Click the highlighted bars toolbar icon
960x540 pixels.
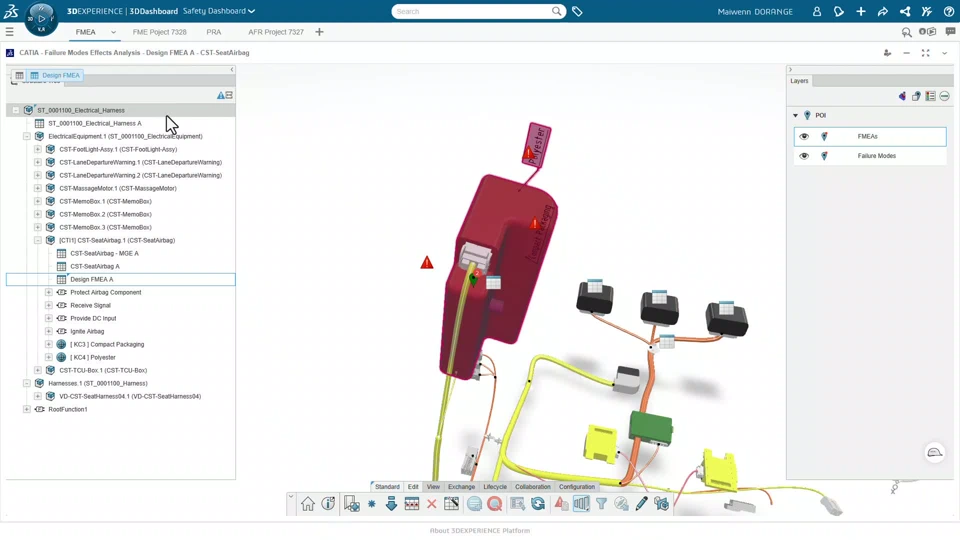tap(581, 503)
